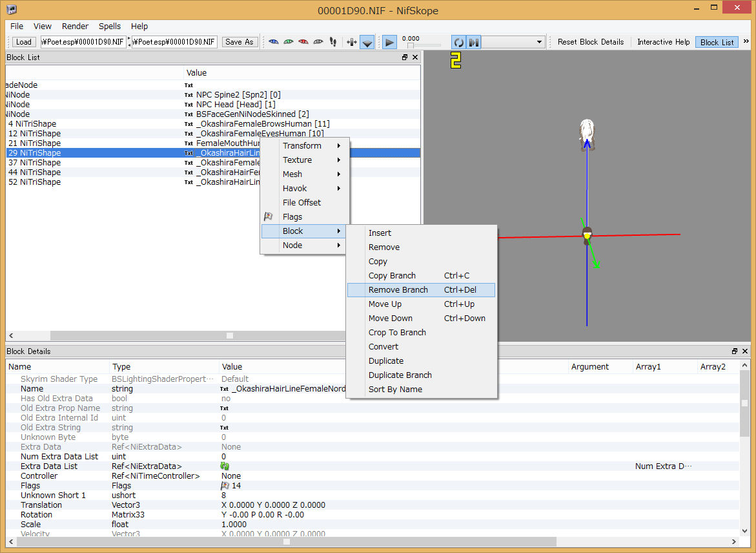
Task: Open the Spells menu
Action: coord(109,26)
